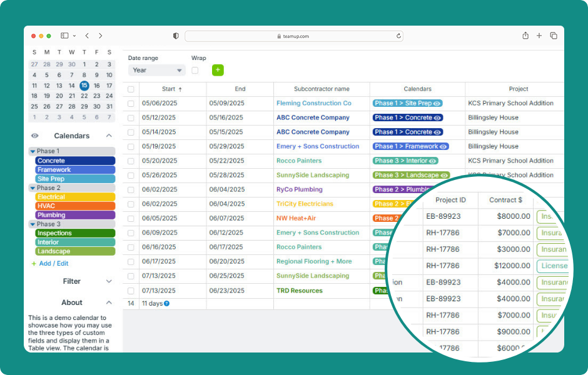This screenshot has height=375, width=588.
Task: Expand the Filter section chevron
Action: click(x=109, y=282)
